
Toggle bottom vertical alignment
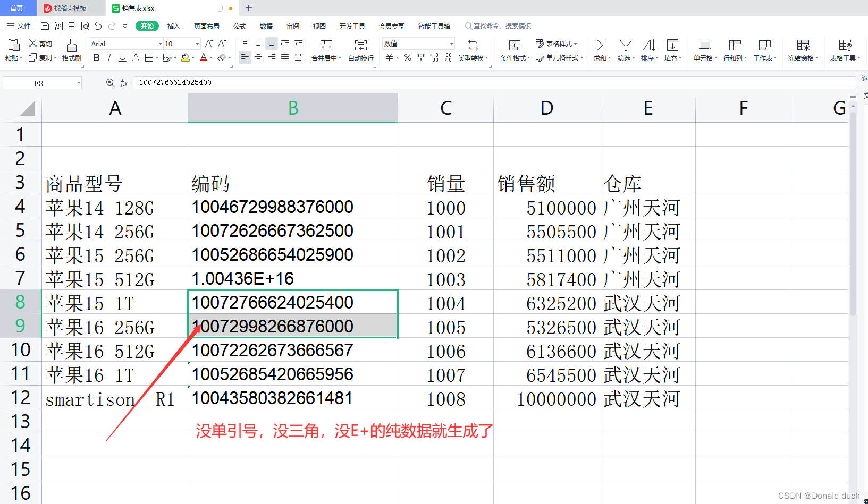pyautogui.click(x=272, y=44)
